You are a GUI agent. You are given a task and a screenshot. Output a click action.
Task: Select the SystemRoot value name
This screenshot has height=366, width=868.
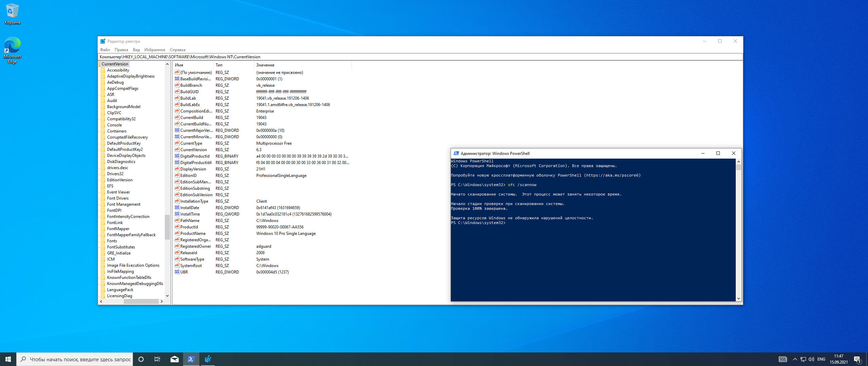pyautogui.click(x=191, y=266)
